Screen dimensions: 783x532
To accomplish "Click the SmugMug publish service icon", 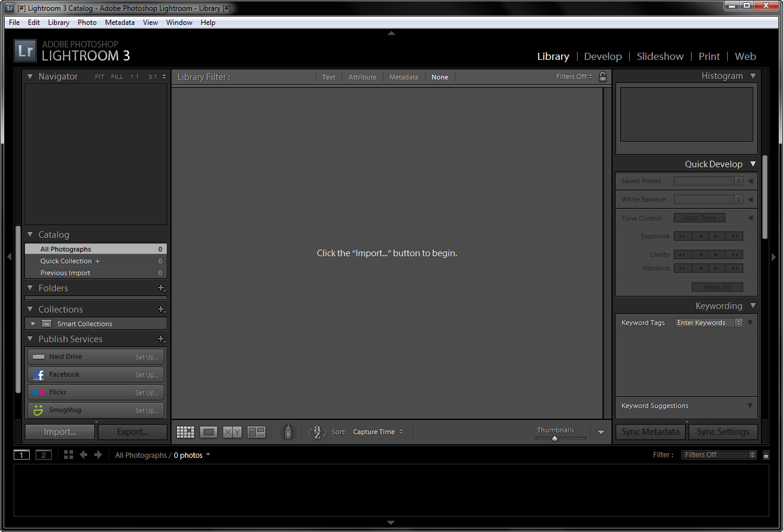I will [x=38, y=410].
